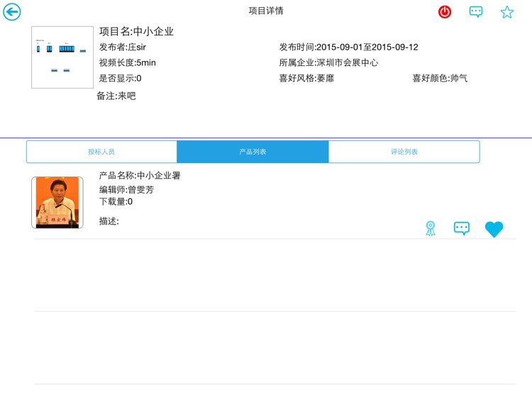Click the 喜好颜色:帅气 text
532x399 pixels.
(x=440, y=78)
